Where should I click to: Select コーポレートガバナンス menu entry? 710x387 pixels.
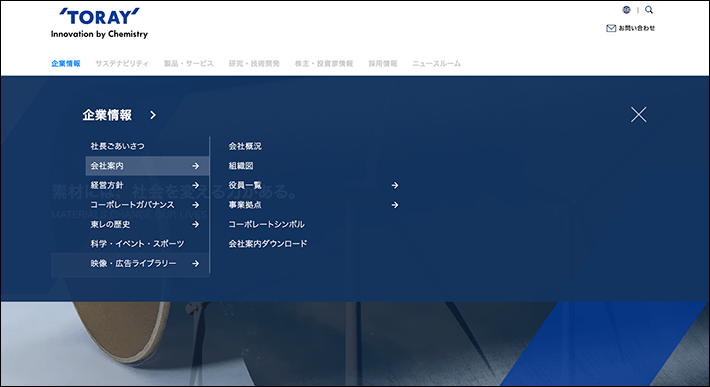[x=132, y=205]
